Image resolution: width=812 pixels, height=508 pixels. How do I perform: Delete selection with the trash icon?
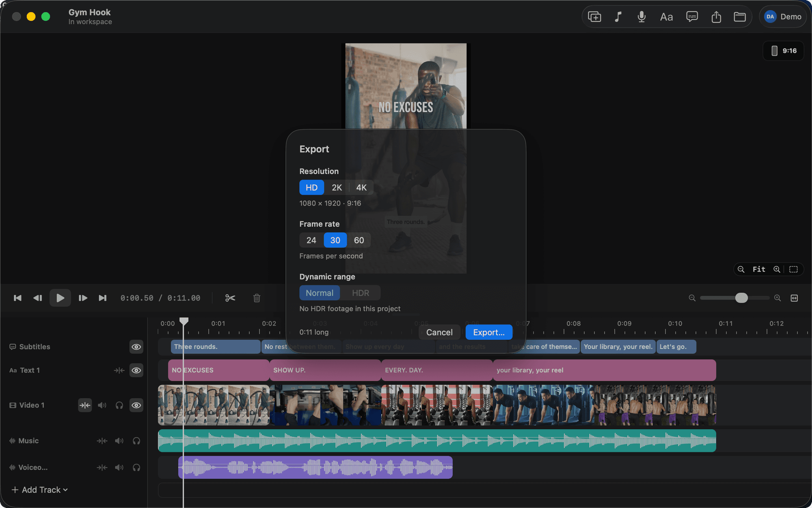(x=257, y=298)
